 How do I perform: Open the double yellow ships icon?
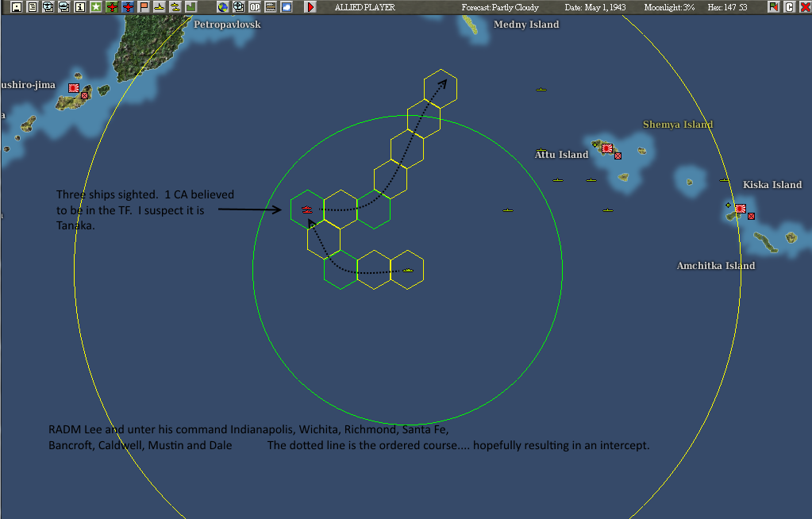pos(175,6)
